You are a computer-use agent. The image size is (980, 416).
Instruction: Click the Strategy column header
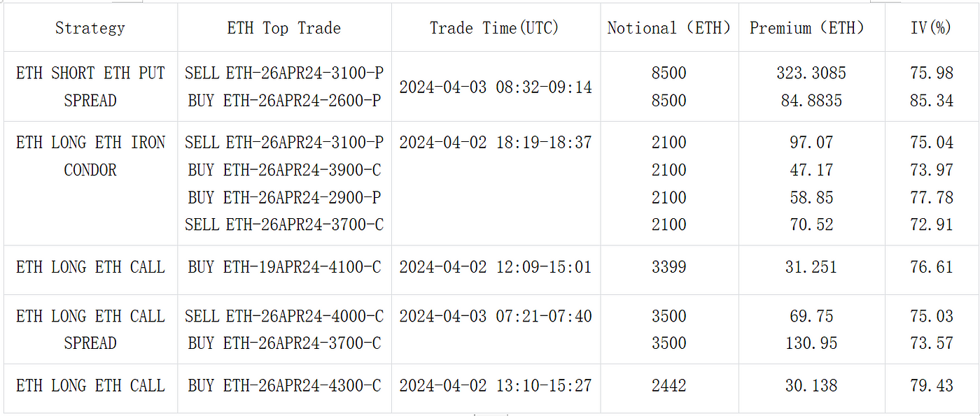click(x=90, y=28)
